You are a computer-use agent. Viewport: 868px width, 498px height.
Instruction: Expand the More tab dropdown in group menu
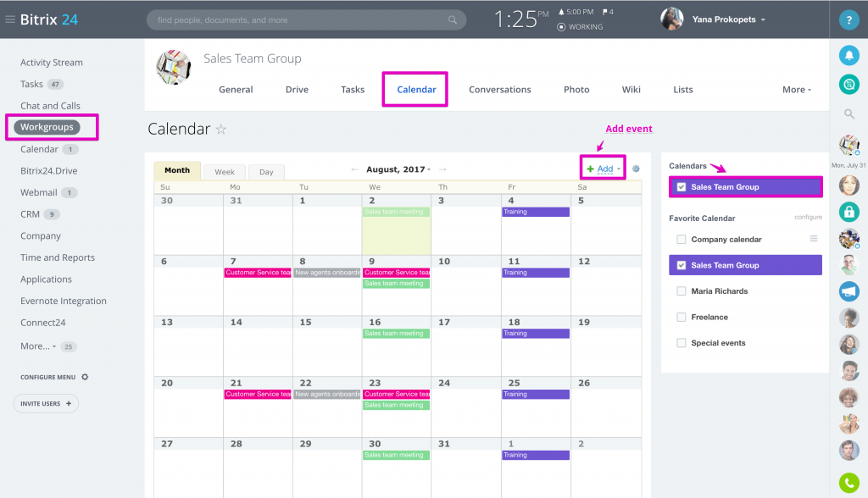pos(797,90)
